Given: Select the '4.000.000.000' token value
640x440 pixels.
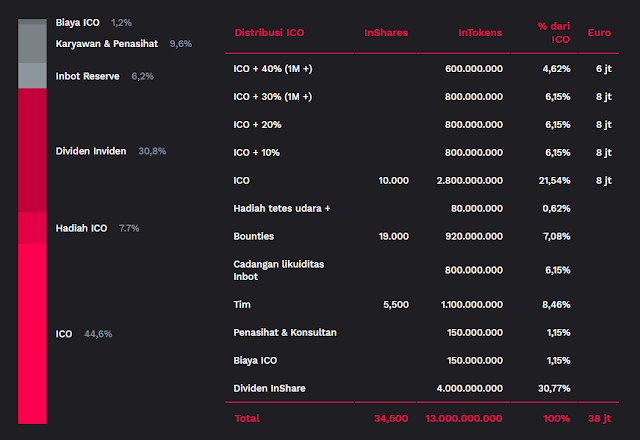Looking at the screenshot, I should pos(470,389).
